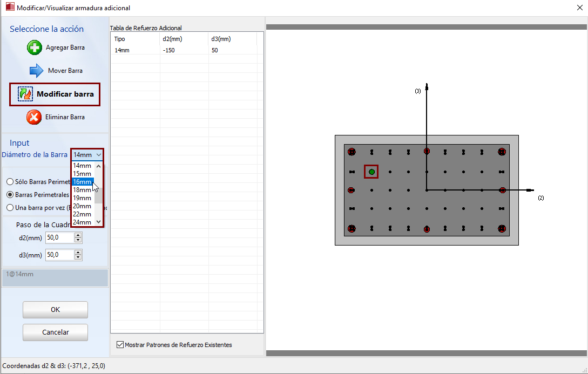Click bottom-right corner rebar in section
The image size is (588, 374).
pyautogui.click(x=502, y=228)
